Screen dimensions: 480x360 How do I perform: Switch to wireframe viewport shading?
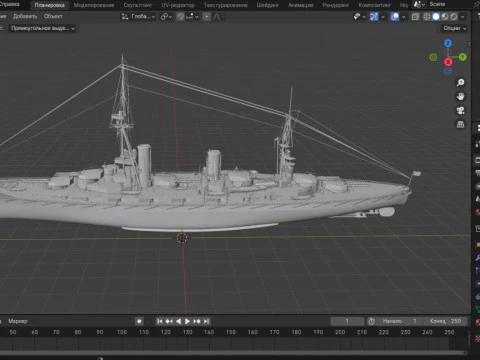[x=427, y=16]
